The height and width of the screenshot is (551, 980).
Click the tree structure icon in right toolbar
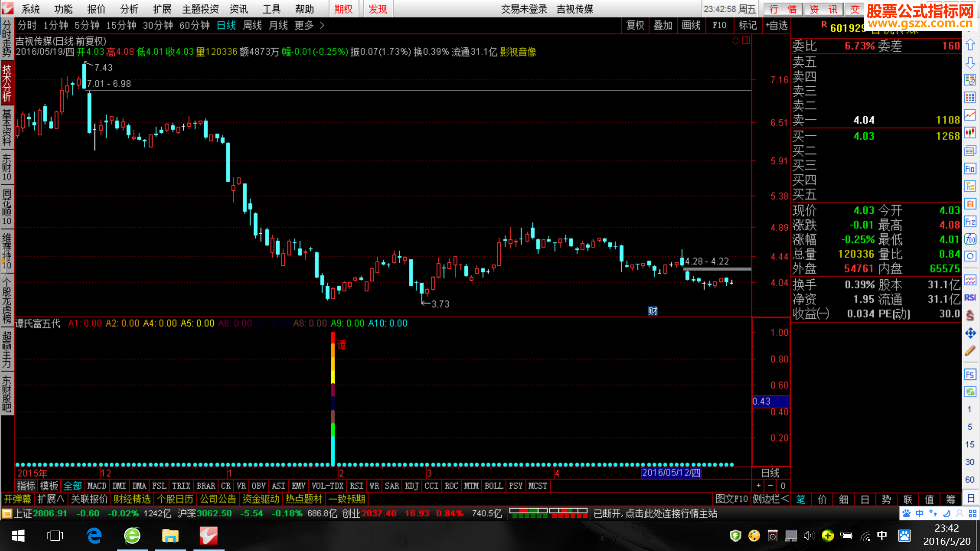[970, 186]
